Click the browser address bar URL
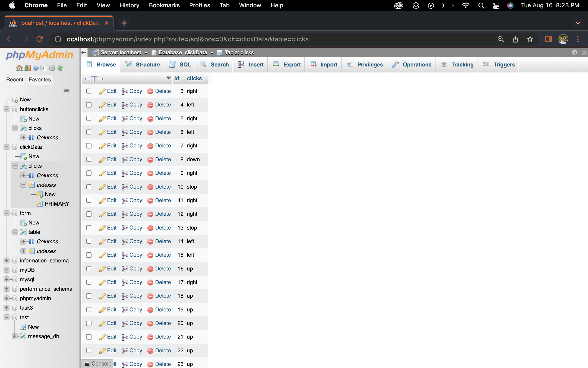This screenshot has height=368, width=588. pyautogui.click(x=187, y=39)
